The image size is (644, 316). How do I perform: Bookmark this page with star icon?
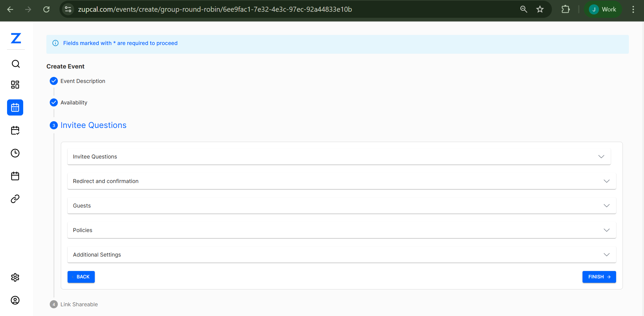tap(540, 9)
